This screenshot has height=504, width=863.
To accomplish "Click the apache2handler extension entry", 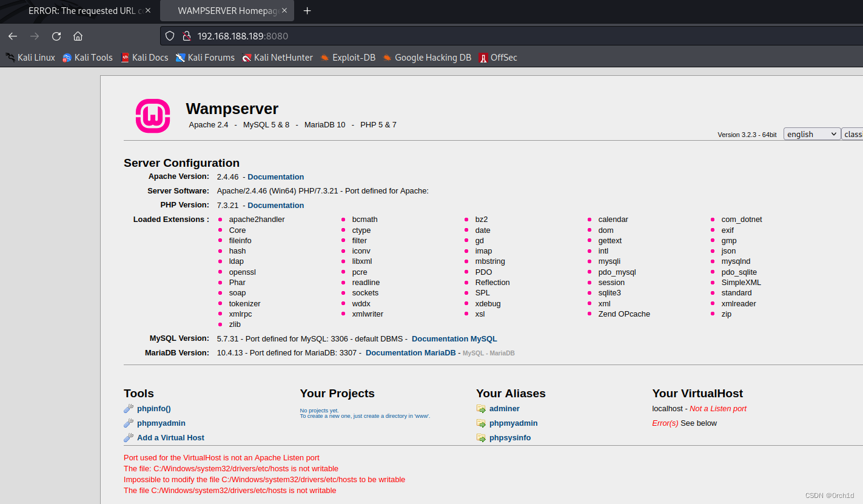I will [x=257, y=220].
